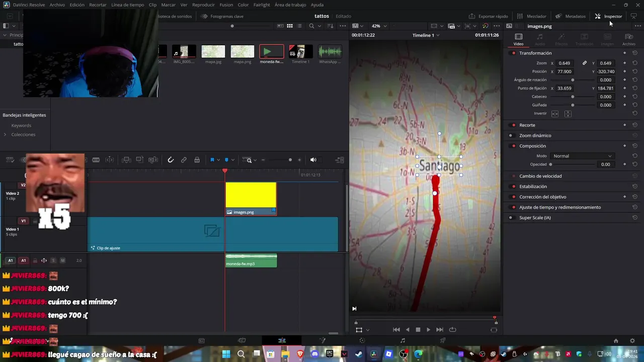Screen dimensions: 644x362
Task: Open Fotogramas clave panel
Action: tap(222, 16)
